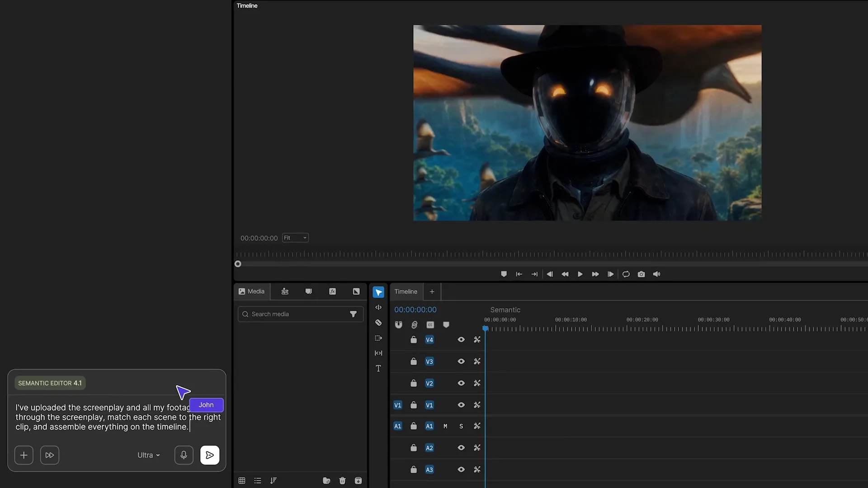Click the timeline playhead marker
Image resolution: width=868 pixels, height=488 pixels.
pyautogui.click(x=486, y=328)
